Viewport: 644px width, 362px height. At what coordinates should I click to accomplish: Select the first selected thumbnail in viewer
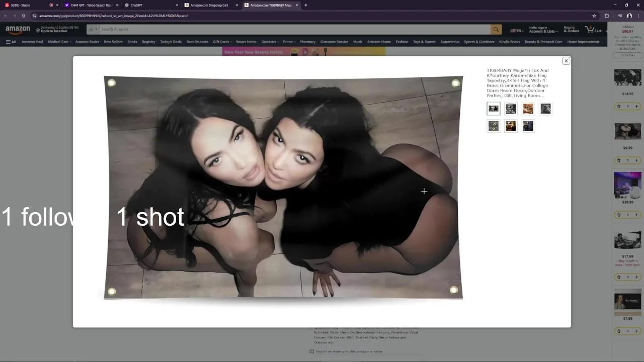[x=494, y=109]
